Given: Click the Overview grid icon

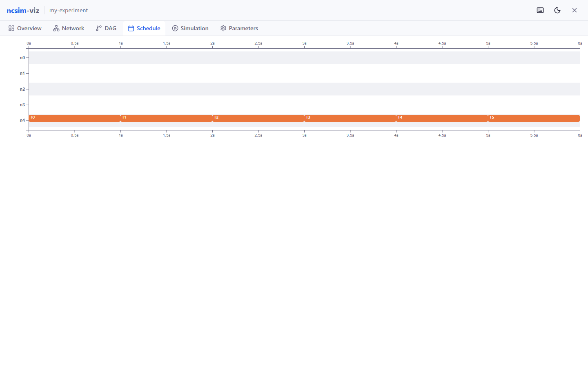Looking at the screenshot, I should 11,28.
